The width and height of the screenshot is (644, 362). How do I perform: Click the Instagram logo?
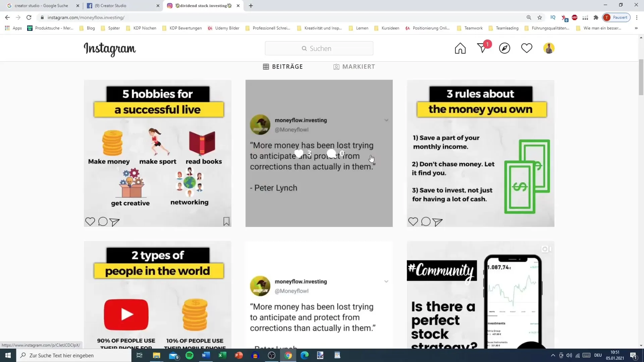[110, 49]
